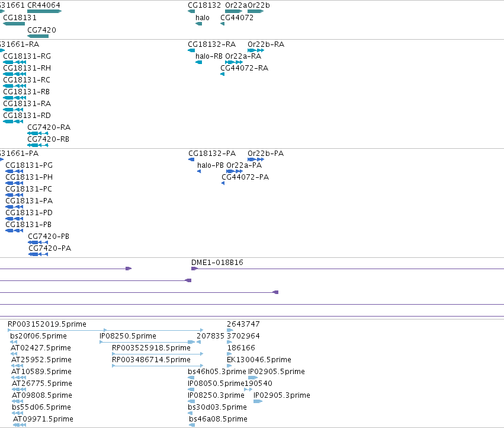Click protein Or22a-PA
This screenshot has width=504, height=428.
pos(244,165)
